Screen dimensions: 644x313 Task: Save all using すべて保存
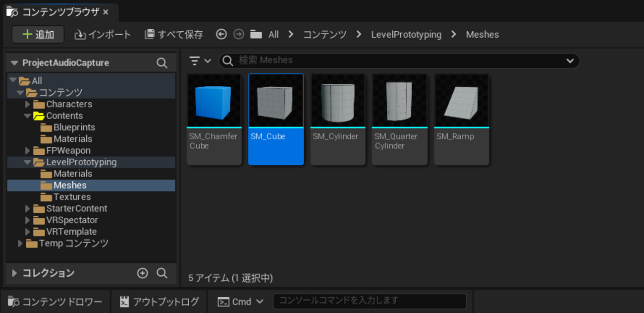pos(174,34)
